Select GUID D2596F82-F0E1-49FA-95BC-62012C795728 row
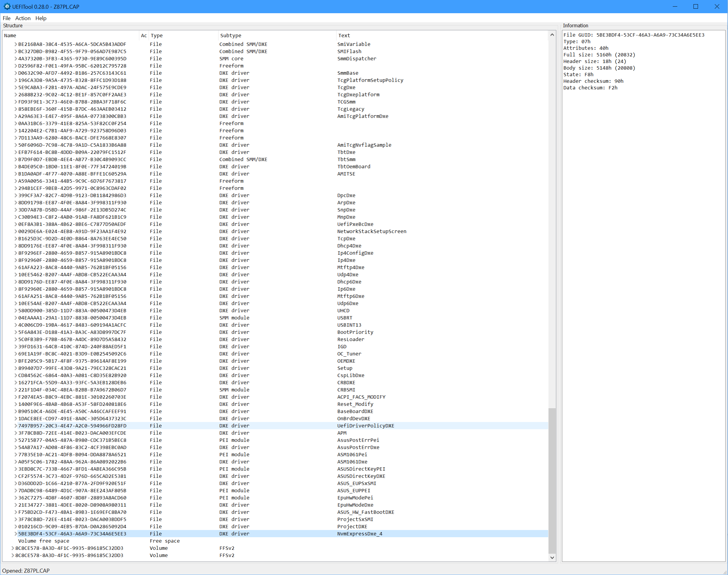728x575 pixels. (x=275, y=66)
